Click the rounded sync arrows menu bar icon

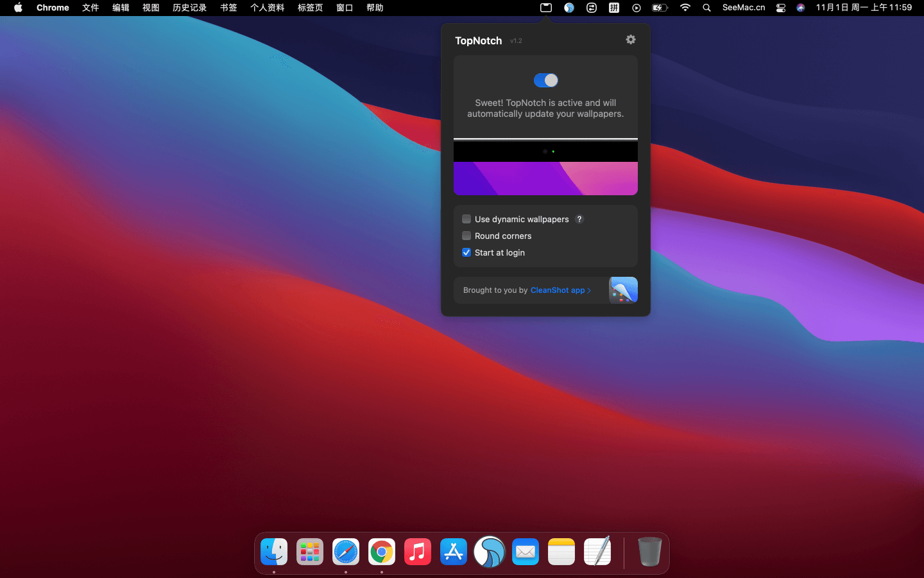click(592, 8)
